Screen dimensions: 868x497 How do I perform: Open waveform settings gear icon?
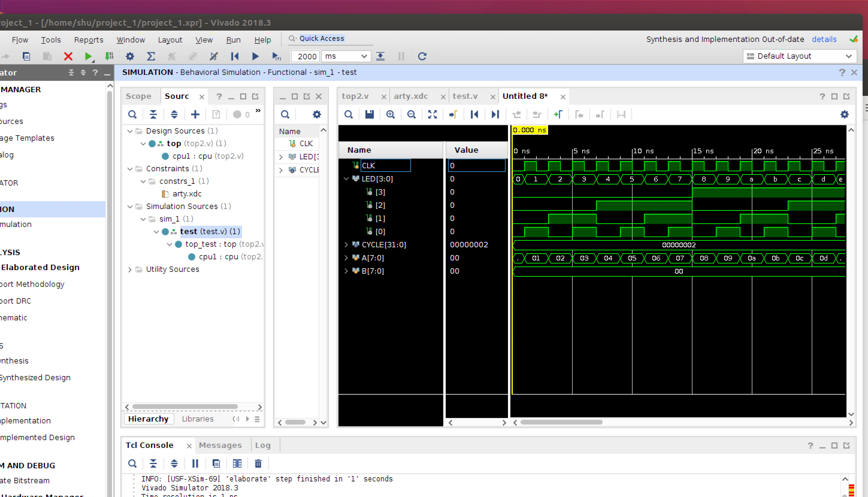coord(844,114)
